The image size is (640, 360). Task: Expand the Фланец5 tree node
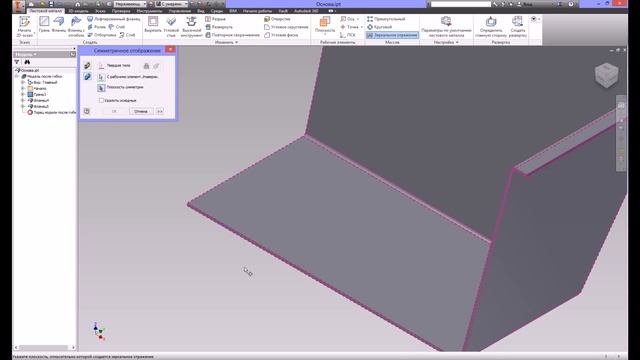point(23,106)
